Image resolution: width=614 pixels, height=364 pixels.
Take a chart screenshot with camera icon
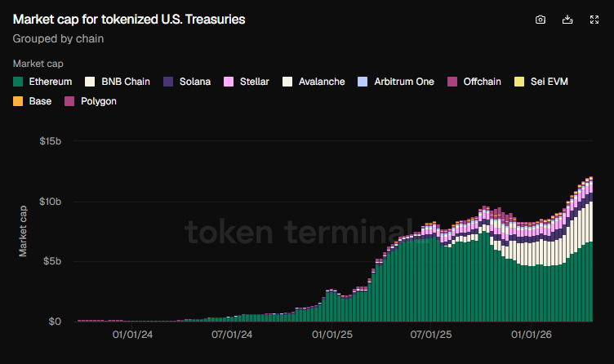pos(541,20)
